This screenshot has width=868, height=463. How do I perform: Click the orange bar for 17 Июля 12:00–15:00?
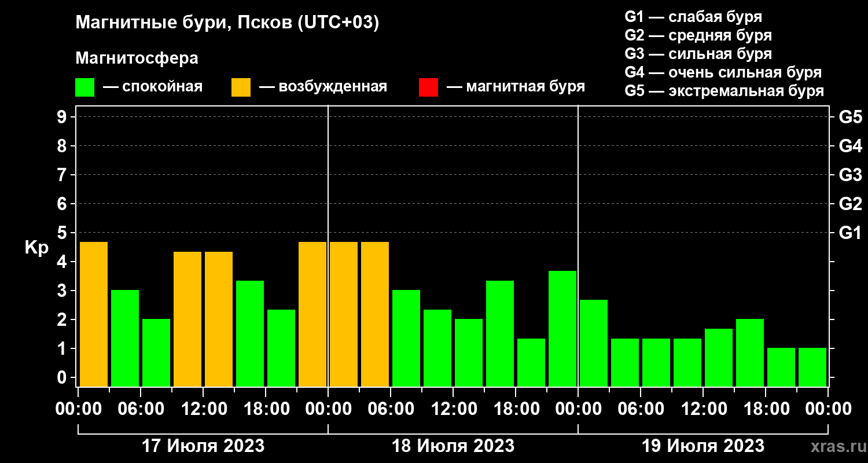click(x=219, y=319)
